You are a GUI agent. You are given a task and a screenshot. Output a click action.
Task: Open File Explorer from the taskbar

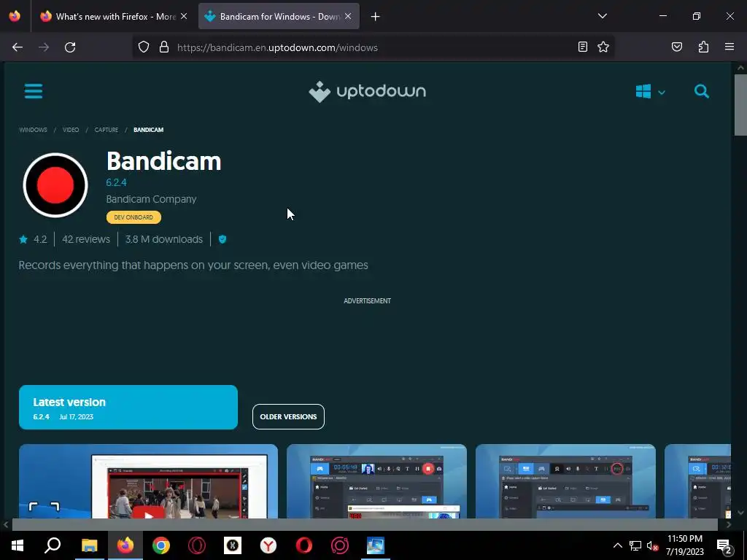[x=89, y=545]
